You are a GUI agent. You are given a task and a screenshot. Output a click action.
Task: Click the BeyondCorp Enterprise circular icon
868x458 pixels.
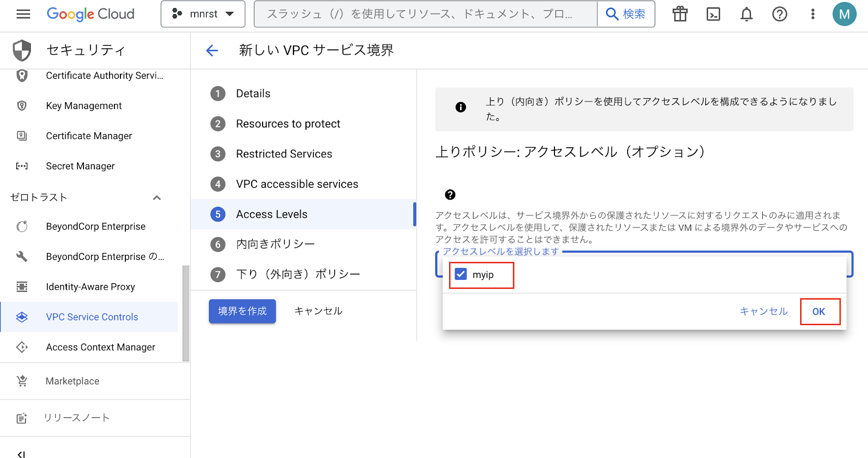coord(22,226)
